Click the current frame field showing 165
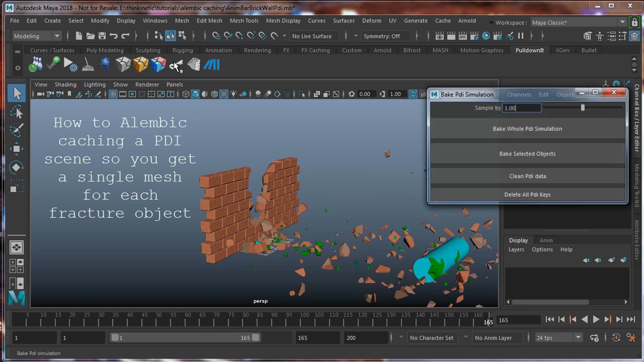 click(518, 320)
